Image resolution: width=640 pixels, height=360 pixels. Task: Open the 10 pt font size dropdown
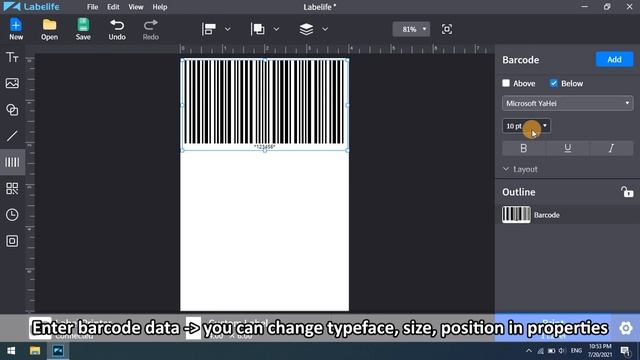[527, 126]
